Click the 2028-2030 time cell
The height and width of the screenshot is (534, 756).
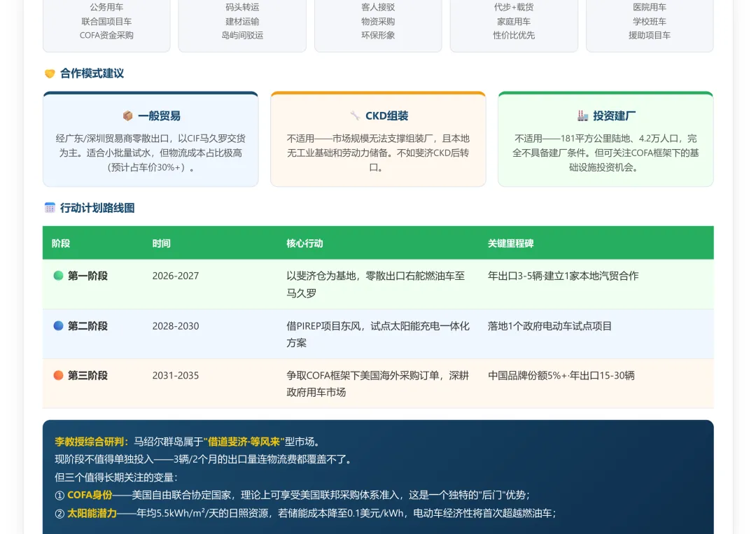click(x=176, y=326)
